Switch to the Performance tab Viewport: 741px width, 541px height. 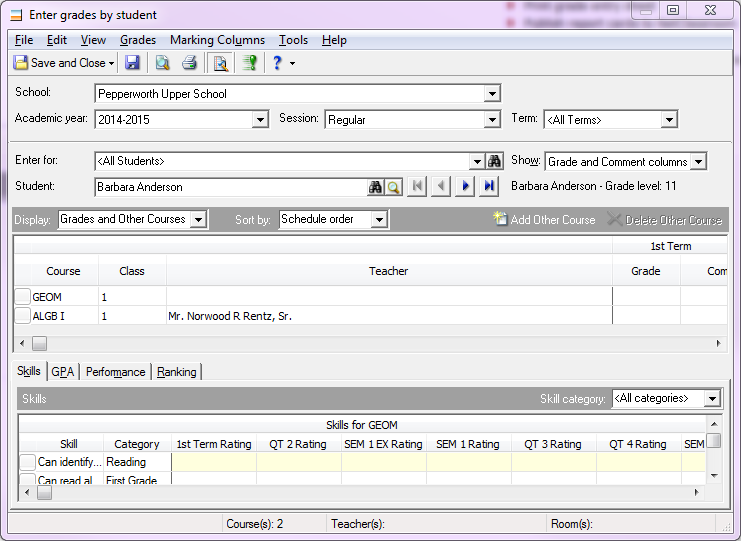[115, 372]
